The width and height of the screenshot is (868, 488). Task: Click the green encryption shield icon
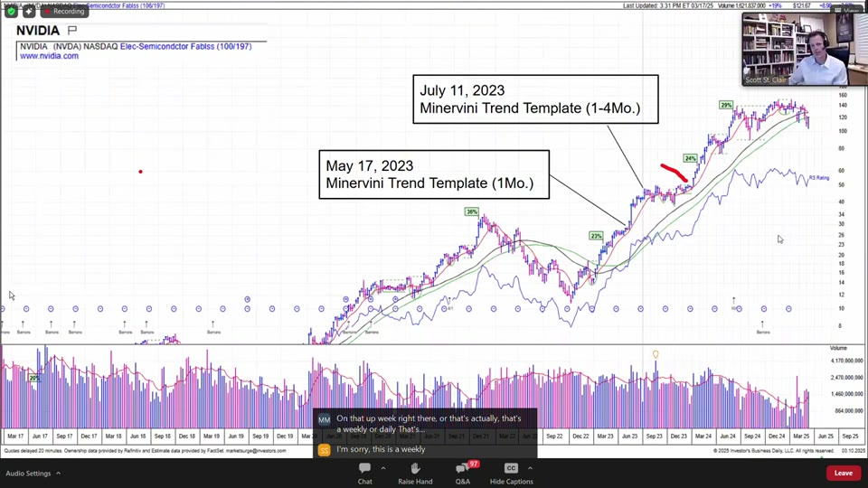tap(11, 11)
